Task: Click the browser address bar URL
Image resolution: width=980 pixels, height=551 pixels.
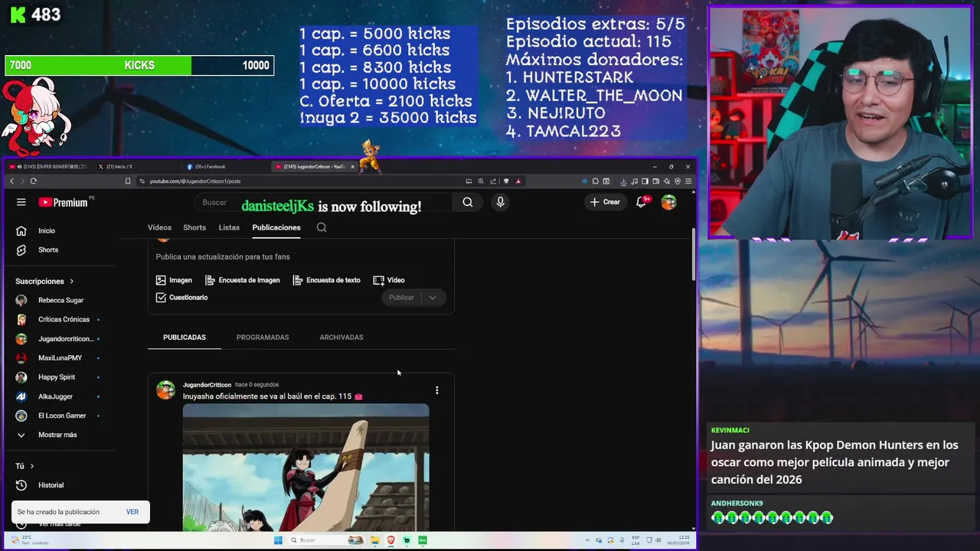Action: 195,181
